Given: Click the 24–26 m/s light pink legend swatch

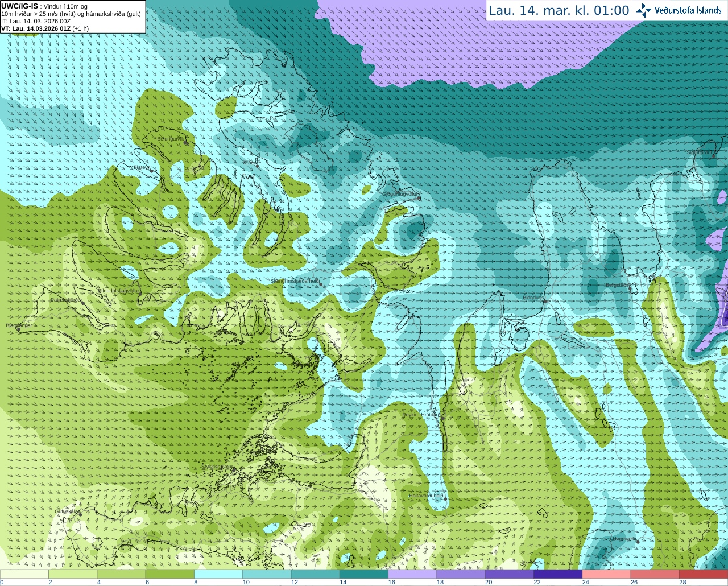Looking at the screenshot, I should [x=607, y=573].
